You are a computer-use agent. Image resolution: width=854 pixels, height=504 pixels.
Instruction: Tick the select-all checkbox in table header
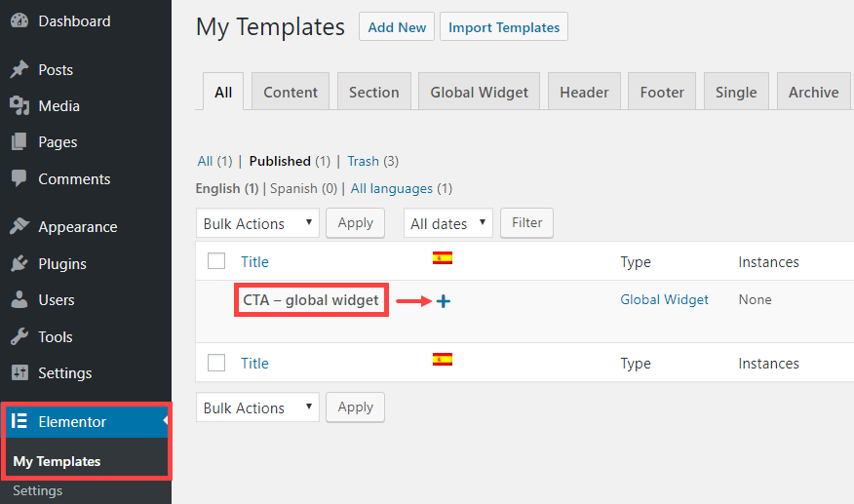[x=216, y=261]
